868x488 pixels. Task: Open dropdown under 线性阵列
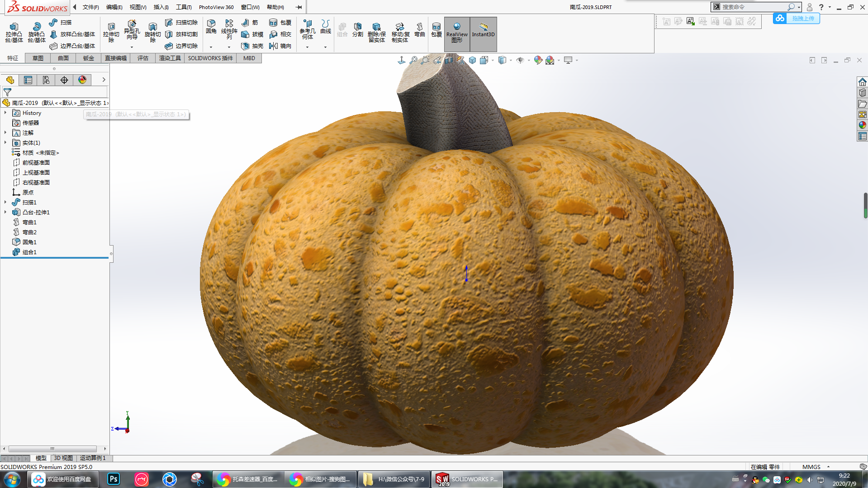tap(229, 47)
